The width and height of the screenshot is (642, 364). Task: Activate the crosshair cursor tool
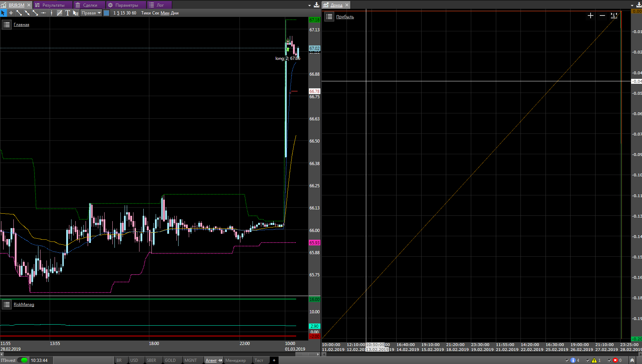click(x=11, y=13)
